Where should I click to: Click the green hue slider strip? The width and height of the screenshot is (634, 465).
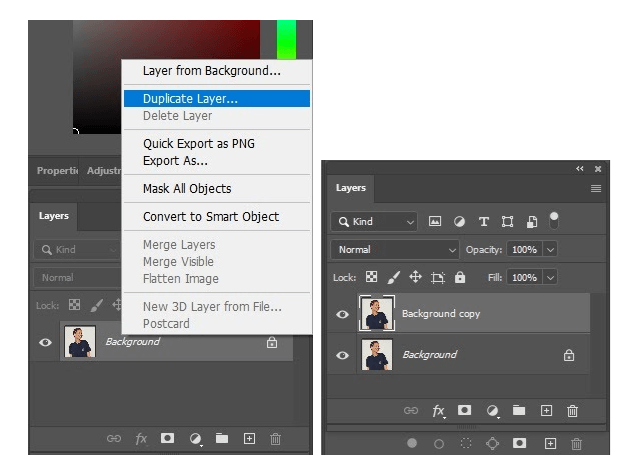coord(286,40)
